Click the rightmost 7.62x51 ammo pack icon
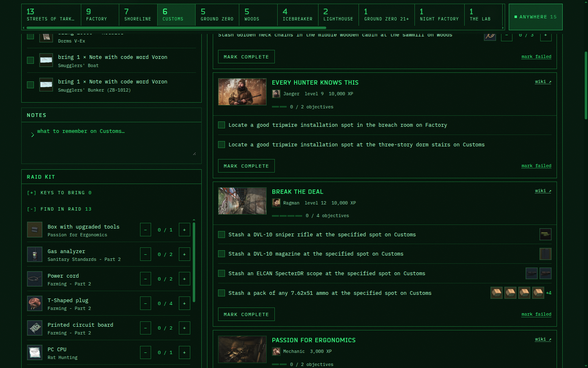 coord(538,293)
